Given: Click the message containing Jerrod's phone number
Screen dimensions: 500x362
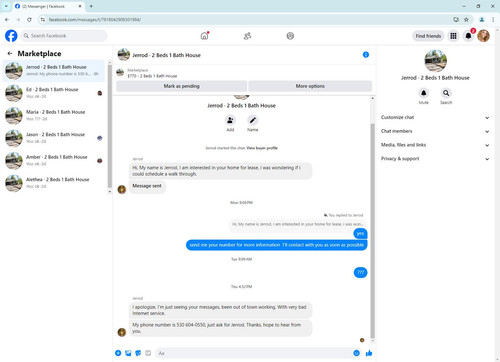Looking at the screenshot, I should coord(220,328).
